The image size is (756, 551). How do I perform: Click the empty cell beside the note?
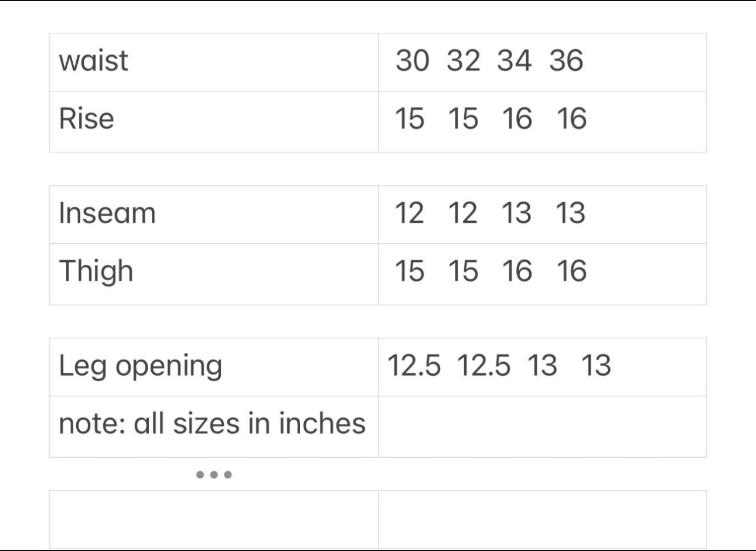[542, 426]
